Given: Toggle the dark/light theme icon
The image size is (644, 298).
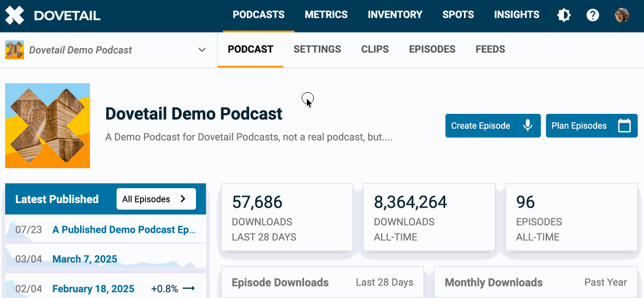Looking at the screenshot, I should tap(564, 15).
